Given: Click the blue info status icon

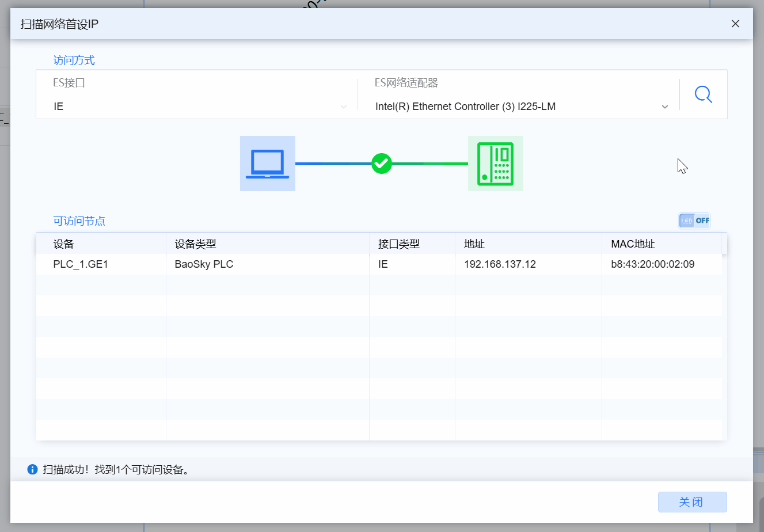Looking at the screenshot, I should 32,470.
